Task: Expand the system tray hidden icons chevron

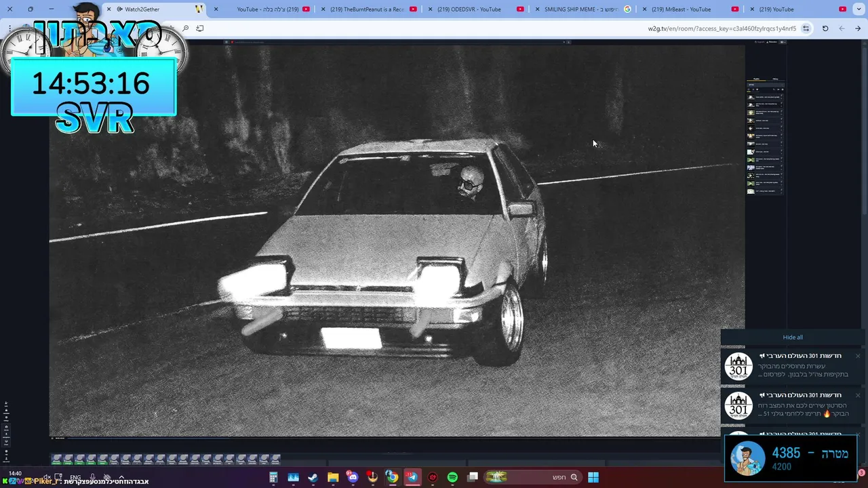Action: coord(121,477)
